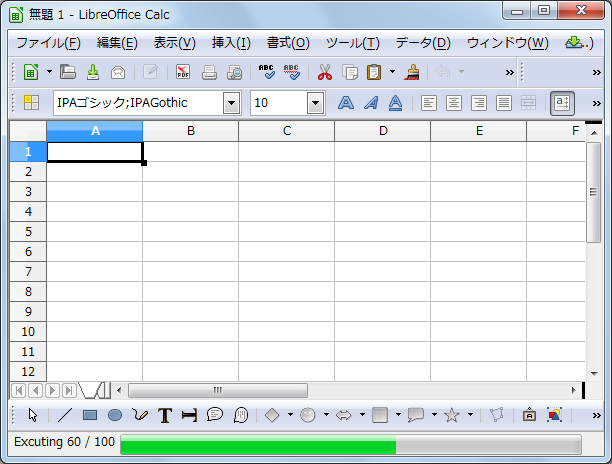Click cell A1
612x464 pixels.
pos(95,151)
